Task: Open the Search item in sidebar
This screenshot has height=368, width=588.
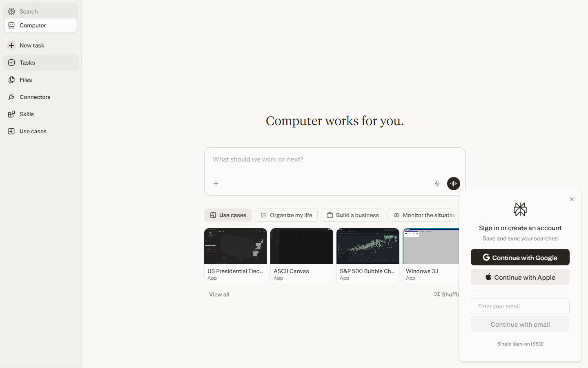Action: pyautogui.click(x=41, y=11)
